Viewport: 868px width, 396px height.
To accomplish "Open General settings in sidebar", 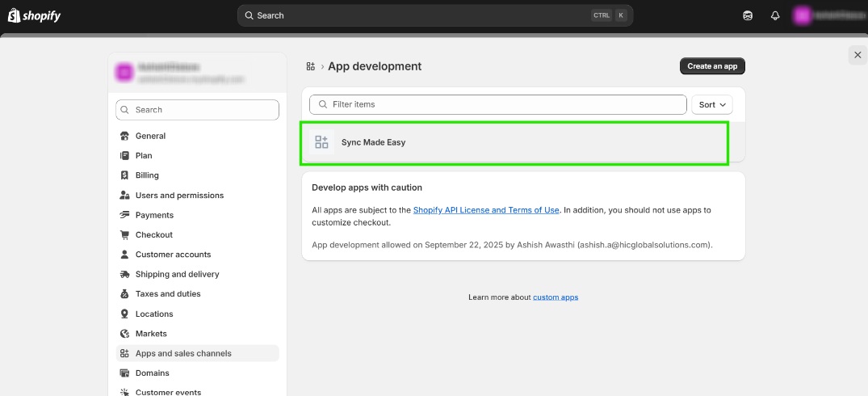I will click(150, 136).
